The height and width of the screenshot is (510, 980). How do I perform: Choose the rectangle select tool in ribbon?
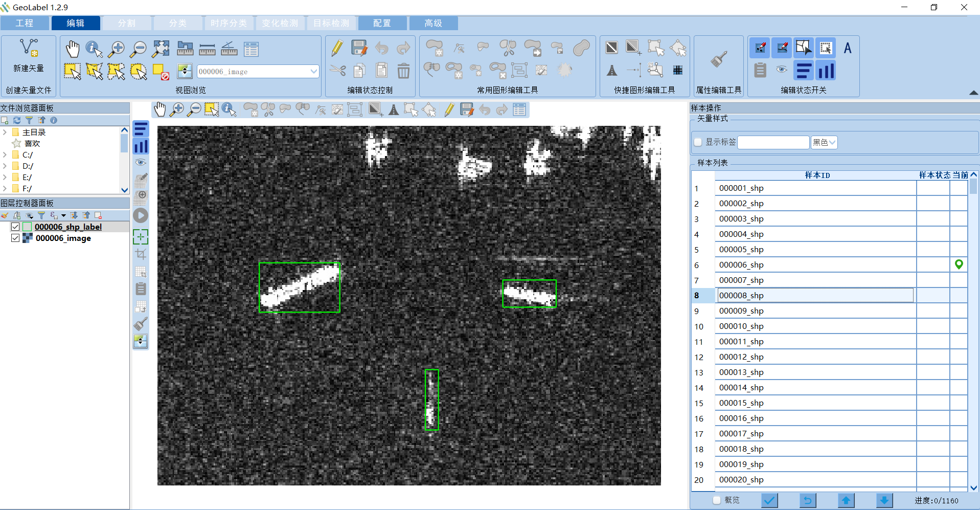(x=72, y=71)
